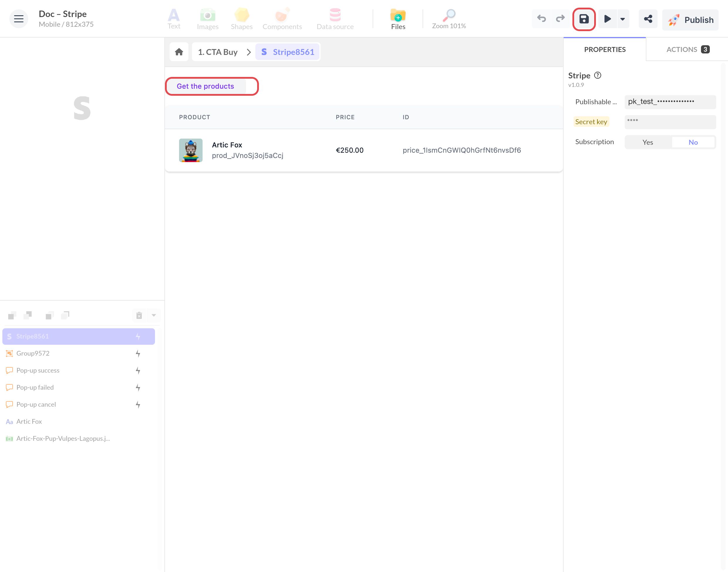
Task: Delete selected layer with trash icon
Action: (x=139, y=315)
